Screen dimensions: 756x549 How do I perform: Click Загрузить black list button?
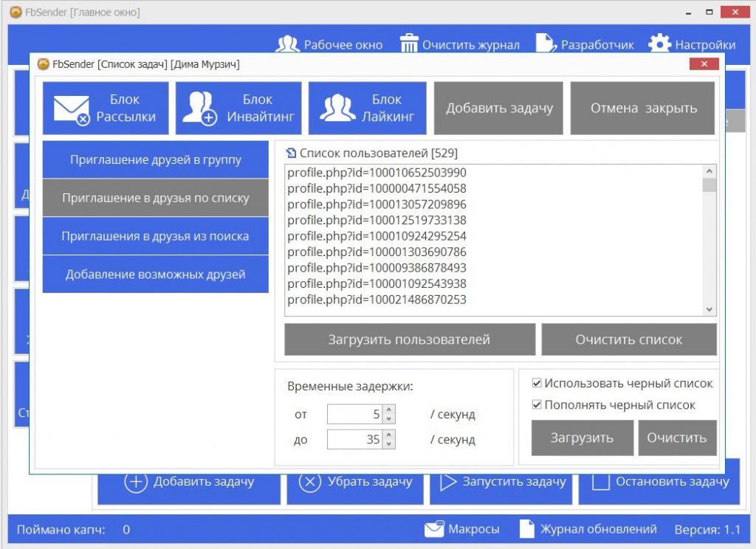tap(583, 438)
